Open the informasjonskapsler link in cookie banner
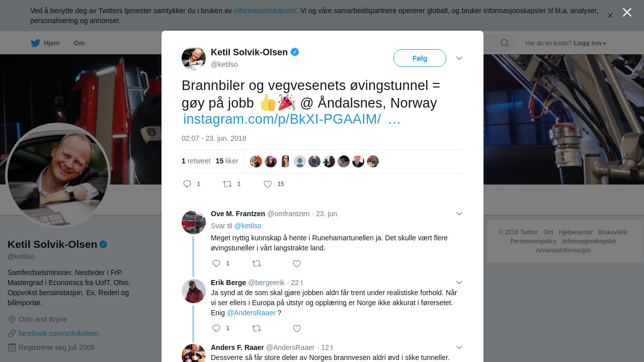Image resolution: width=644 pixels, height=362 pixels. pos(265,11)
